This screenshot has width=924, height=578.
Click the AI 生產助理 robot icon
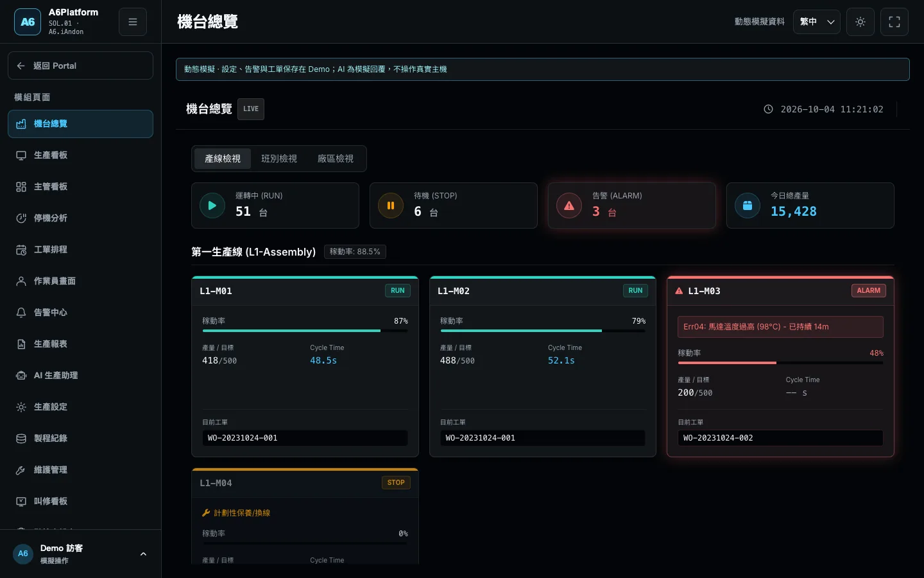pyautogui.click(x=21, y=376)
